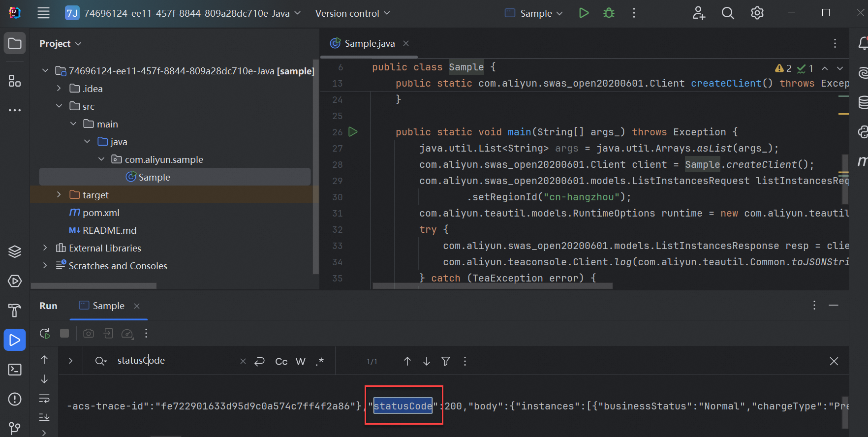Expand the .idea folder
868x437 pixels.
coord(59,89)
